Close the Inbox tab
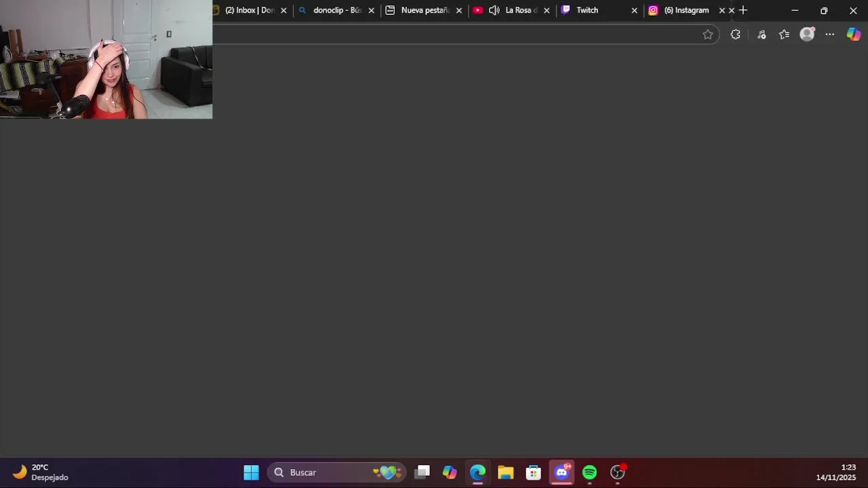This screenshot has height=488, width=868. [x=283, y=10]
